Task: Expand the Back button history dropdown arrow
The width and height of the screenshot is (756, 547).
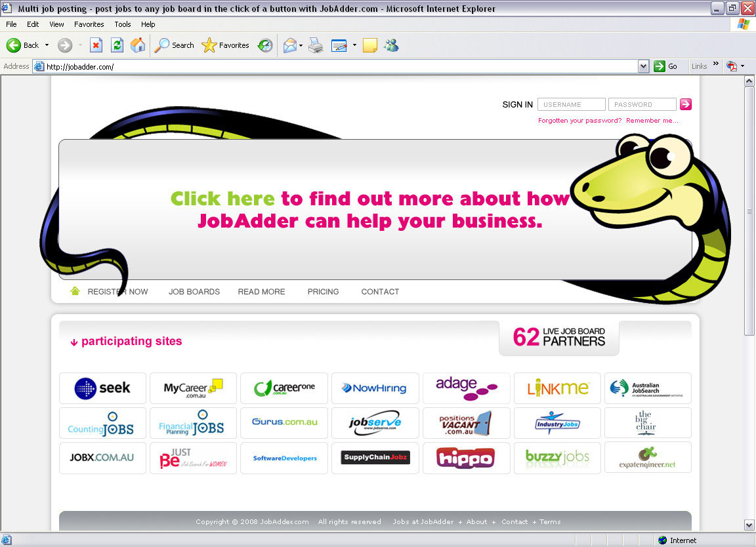Action: [47, 45]
